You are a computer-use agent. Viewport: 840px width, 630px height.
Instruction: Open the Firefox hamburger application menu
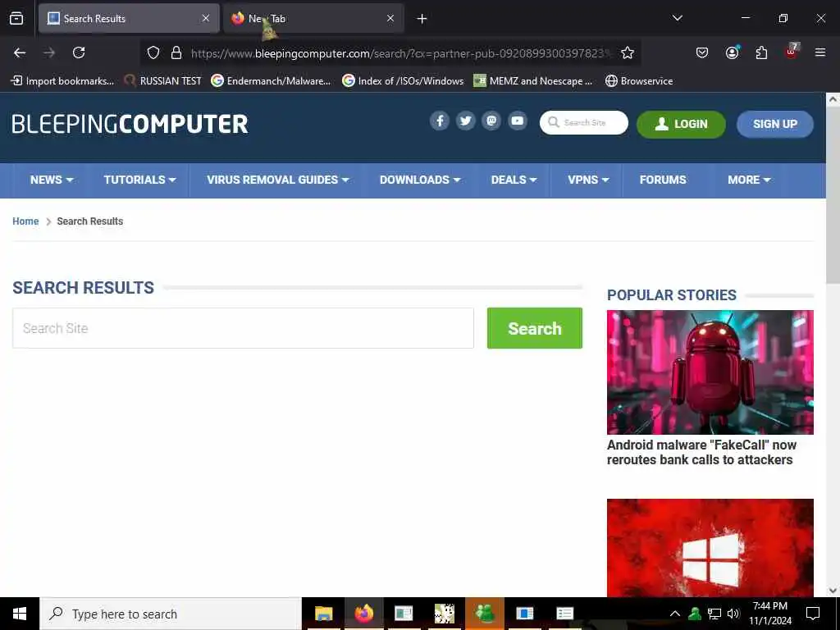click(820, 52)
